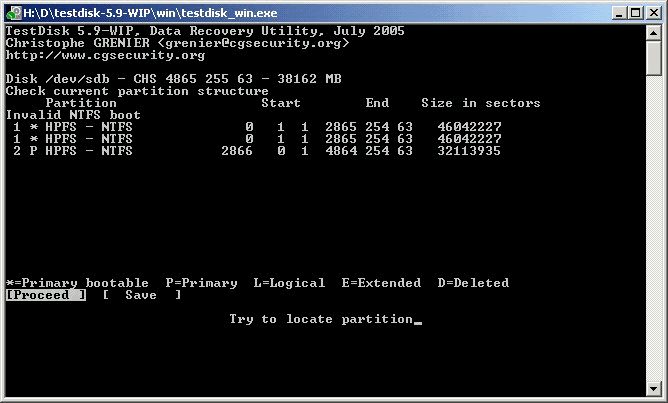Image resolution: width=668 pixels, height=403 pixels.
Task: Click the vertical scrollbar thumb
Action: coord(653,58)
